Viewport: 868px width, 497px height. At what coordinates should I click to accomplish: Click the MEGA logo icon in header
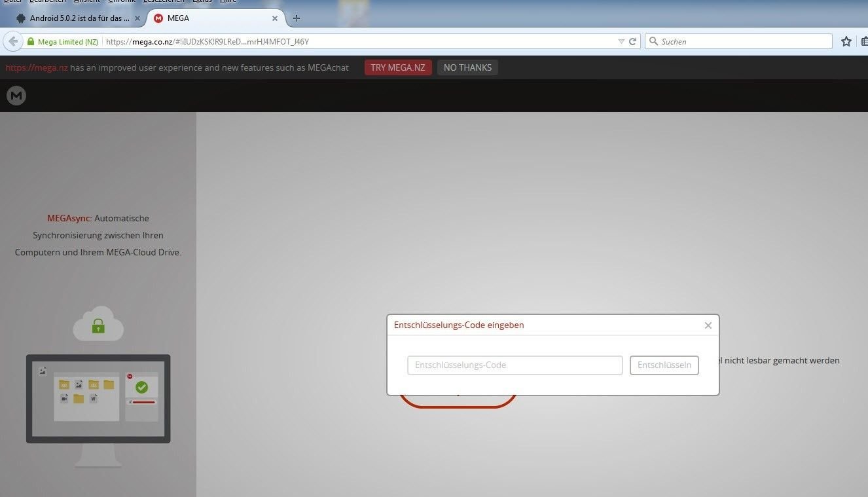(x=16, y=96)
